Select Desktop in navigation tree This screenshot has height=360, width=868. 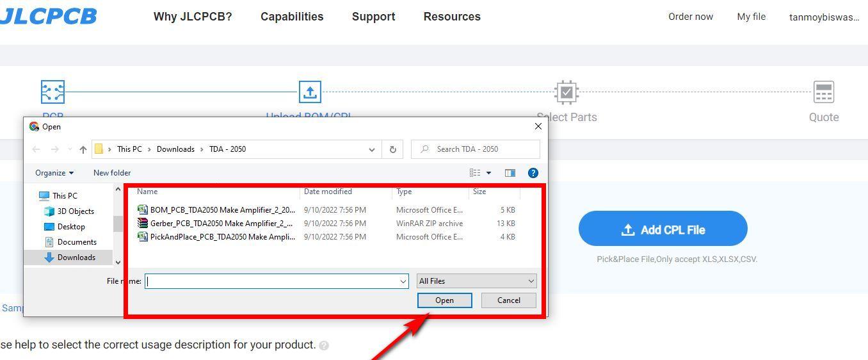[x=71, y=227]
